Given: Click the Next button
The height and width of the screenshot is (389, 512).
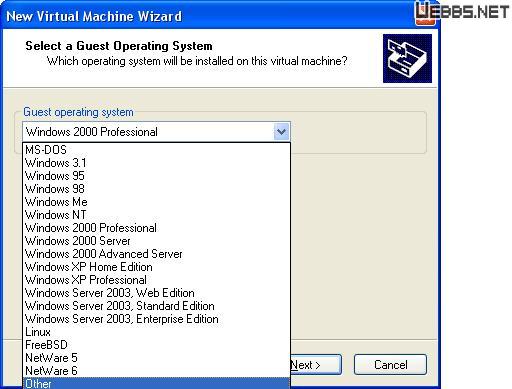Looking at the screenshot, I should click(316, 365).
